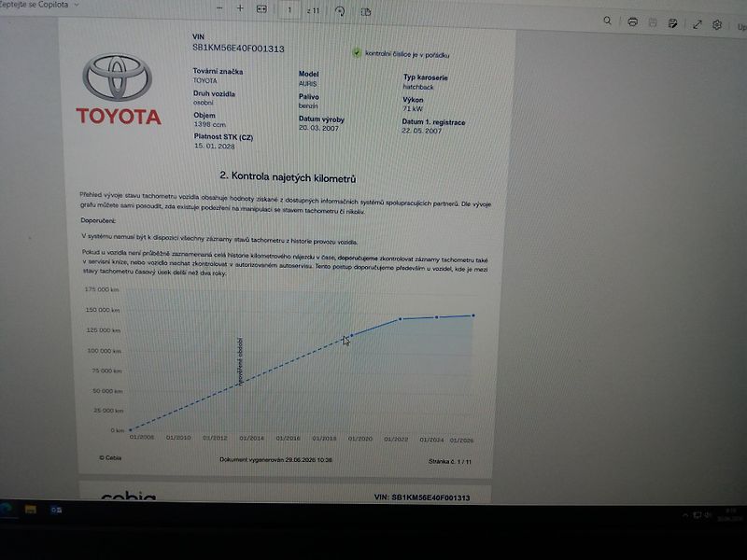Open search in the PDF
This screenshot has width=747, height=560.
coord(608,21)
